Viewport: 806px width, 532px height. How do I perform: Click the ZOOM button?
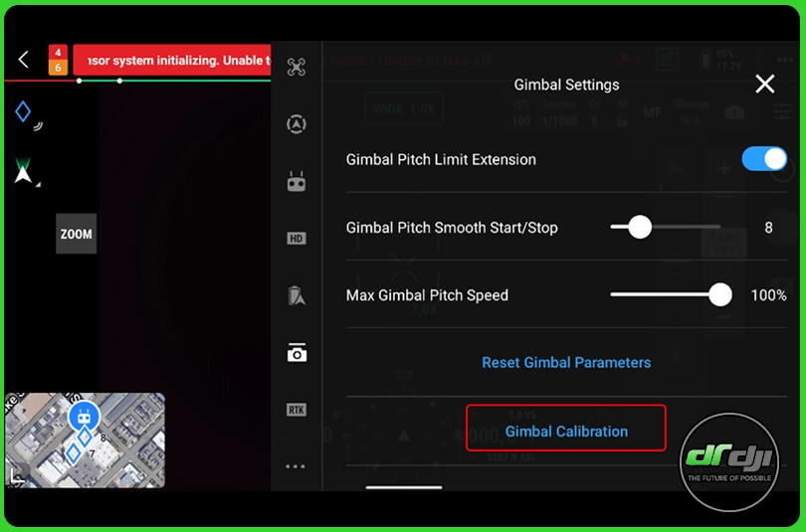[x=77, y=235]
